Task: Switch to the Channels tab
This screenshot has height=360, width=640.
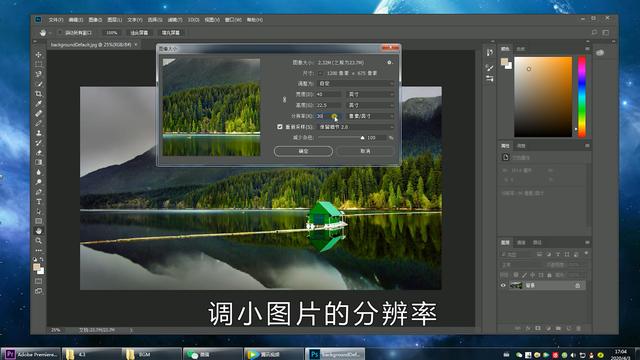Action: 521,242
